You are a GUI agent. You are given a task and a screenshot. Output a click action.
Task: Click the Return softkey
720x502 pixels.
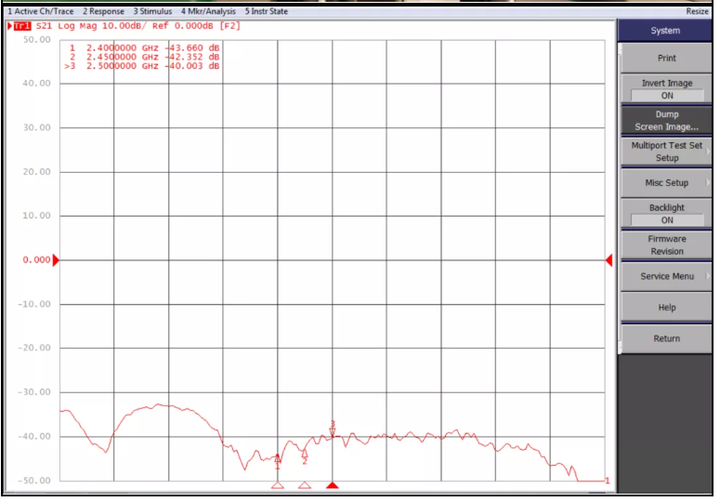click(x=666, y=338)
